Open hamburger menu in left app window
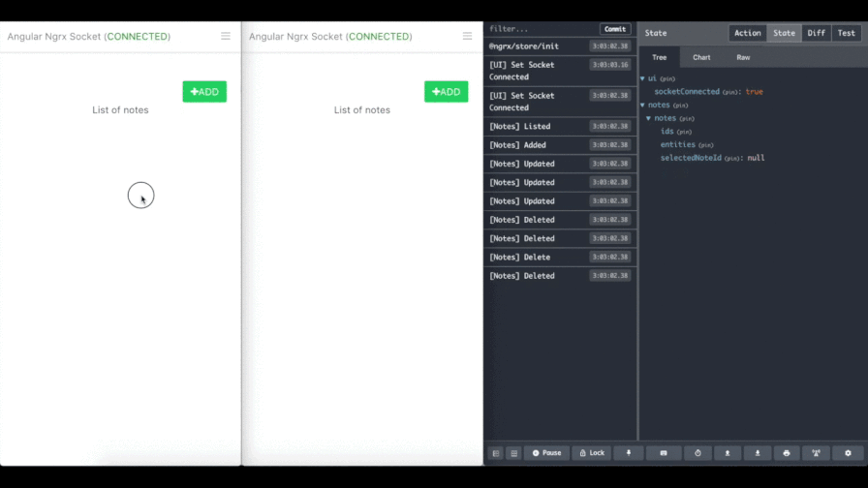This screenshot has width=868, height=488. click(x=226, y=36)
